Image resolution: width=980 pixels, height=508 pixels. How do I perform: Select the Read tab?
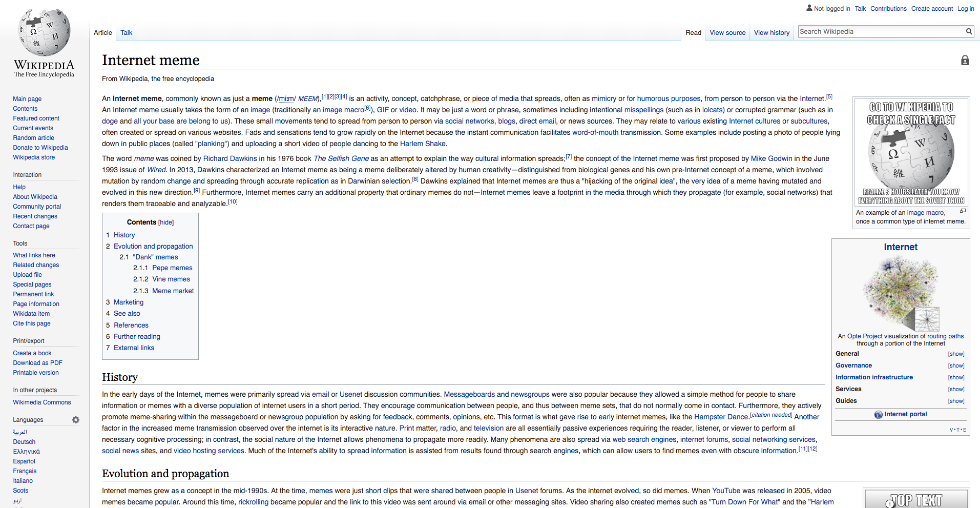[693, 32]
